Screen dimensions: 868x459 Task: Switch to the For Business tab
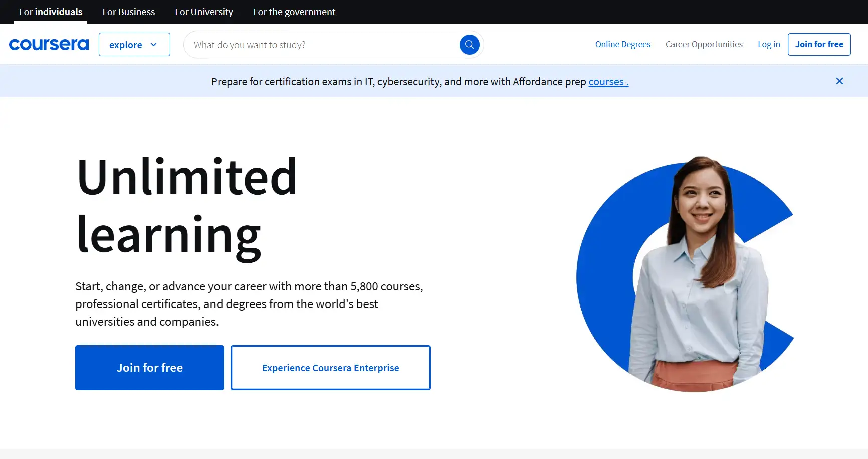click(129, 12)
